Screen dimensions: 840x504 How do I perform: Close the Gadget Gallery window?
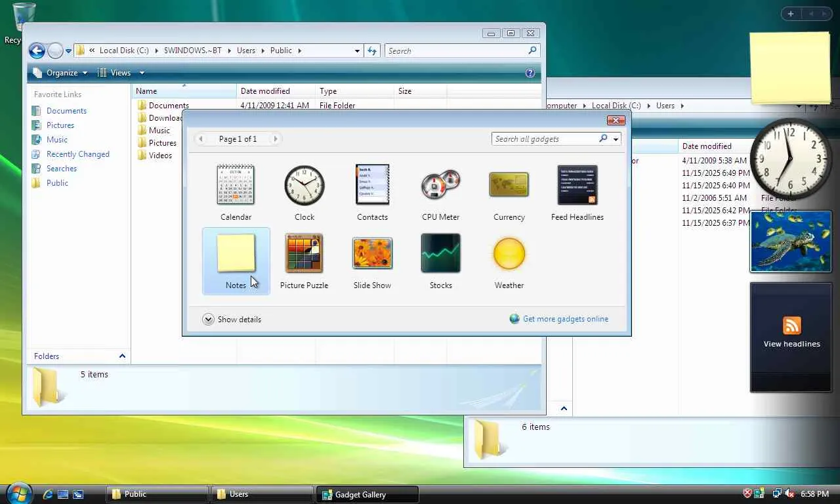[x=616, y=120]
